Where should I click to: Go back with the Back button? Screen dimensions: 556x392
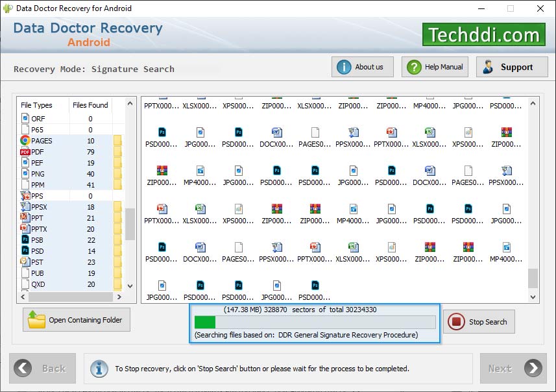(x=43, y=368)
